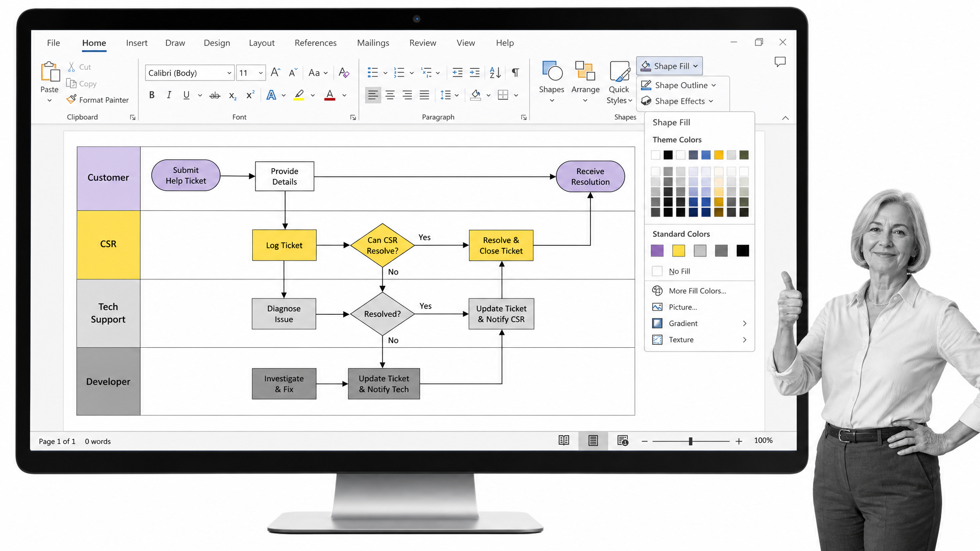The image size is (980, 551).
Task: Apply paragraph shading bucket
Action: [x=476, y=95]
